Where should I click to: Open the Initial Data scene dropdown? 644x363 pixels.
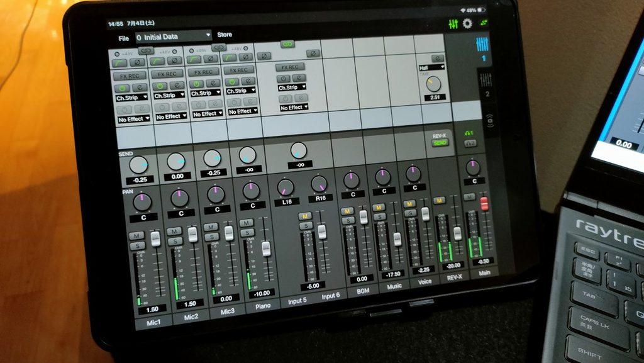[x=174, y=37]
